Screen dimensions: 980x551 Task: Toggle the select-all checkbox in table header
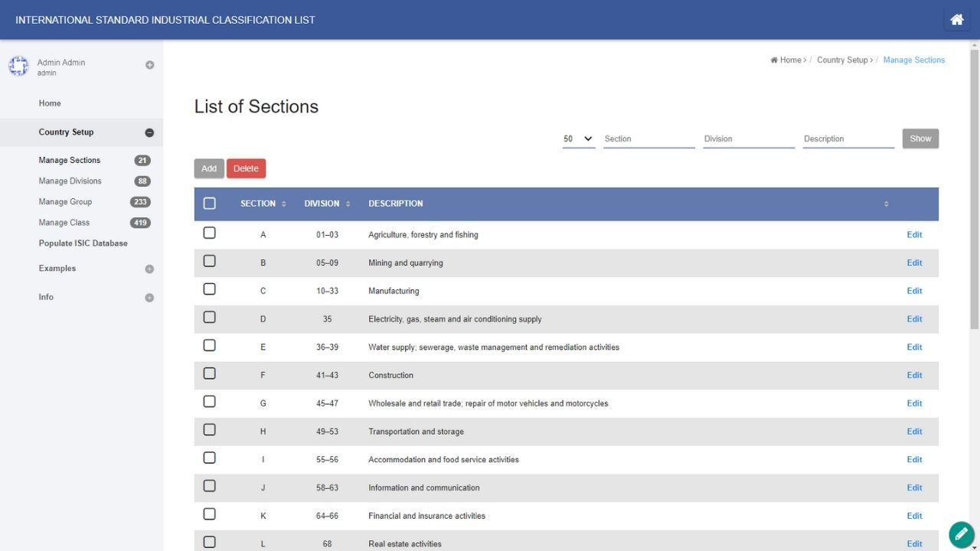(x=210, y=204)
